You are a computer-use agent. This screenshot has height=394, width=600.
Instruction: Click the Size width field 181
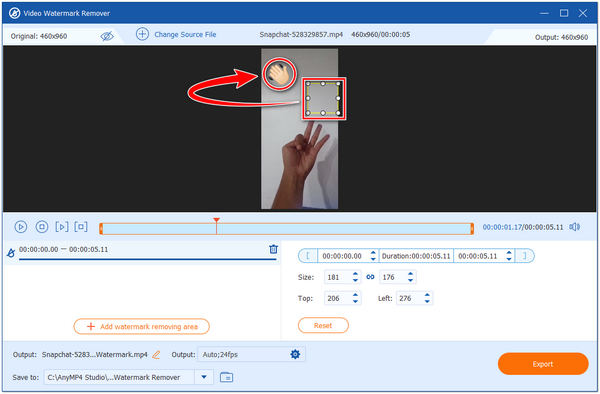tap(337, 277)
